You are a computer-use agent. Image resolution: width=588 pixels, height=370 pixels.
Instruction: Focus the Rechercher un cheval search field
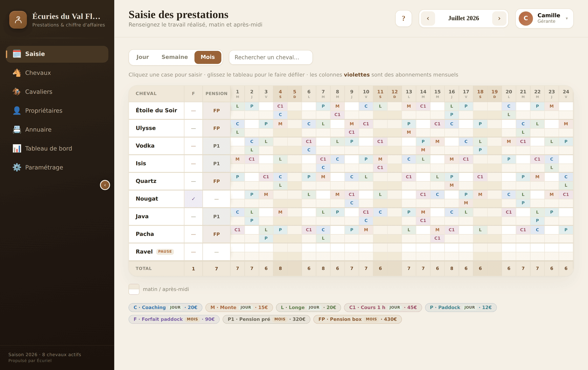(x=271, y=57)
